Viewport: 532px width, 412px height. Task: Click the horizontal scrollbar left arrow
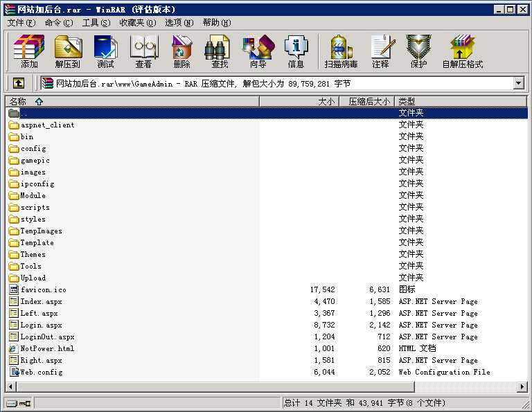click(x=11, y=386)
